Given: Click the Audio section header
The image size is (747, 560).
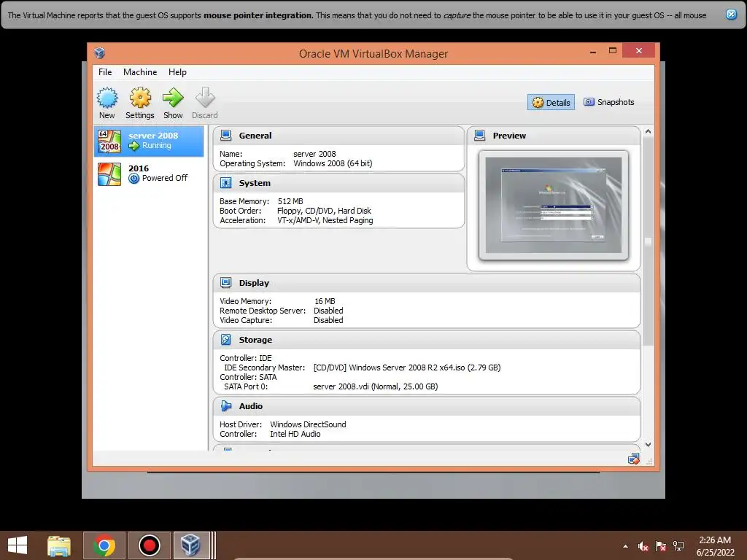Looking at the screenshot, I should pos(427,406).
